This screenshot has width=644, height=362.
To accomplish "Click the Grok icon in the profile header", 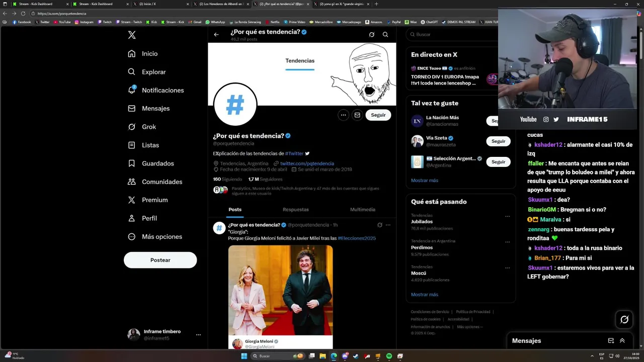I will (371, 35).
